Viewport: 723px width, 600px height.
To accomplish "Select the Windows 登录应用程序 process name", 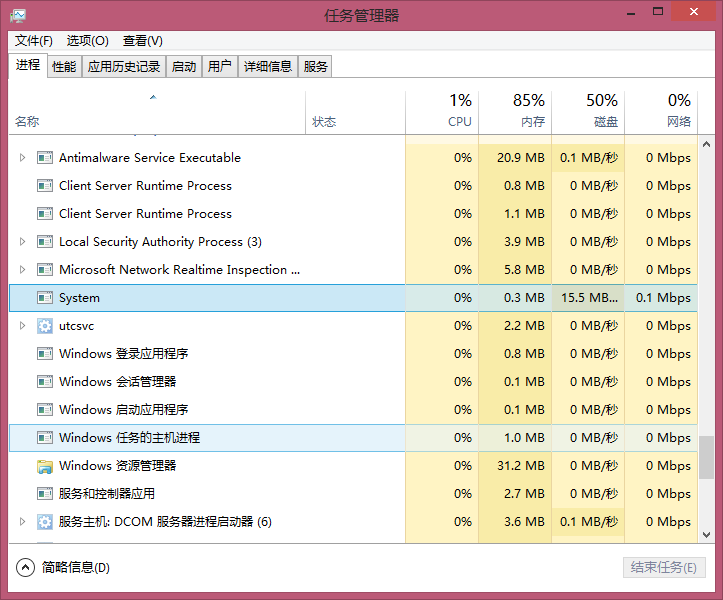I will pyautogui.click(x=124, y=354).
